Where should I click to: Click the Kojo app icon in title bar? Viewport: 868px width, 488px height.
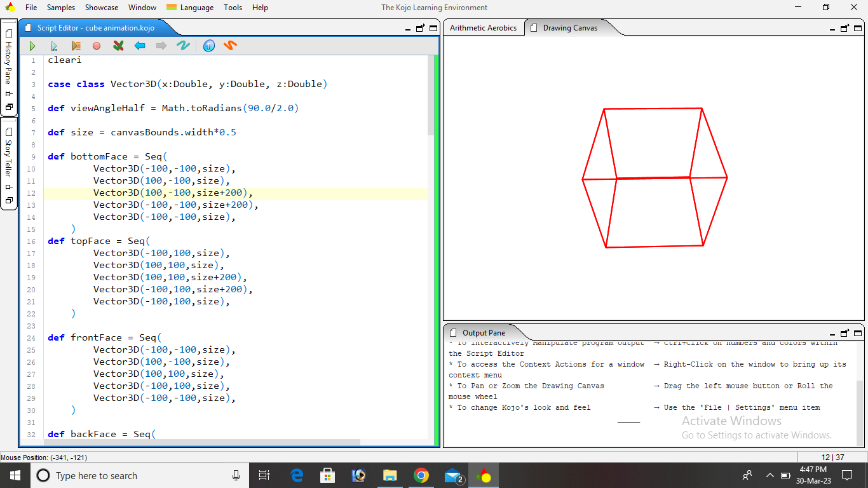pyautogui.click(x=10, y=8)
